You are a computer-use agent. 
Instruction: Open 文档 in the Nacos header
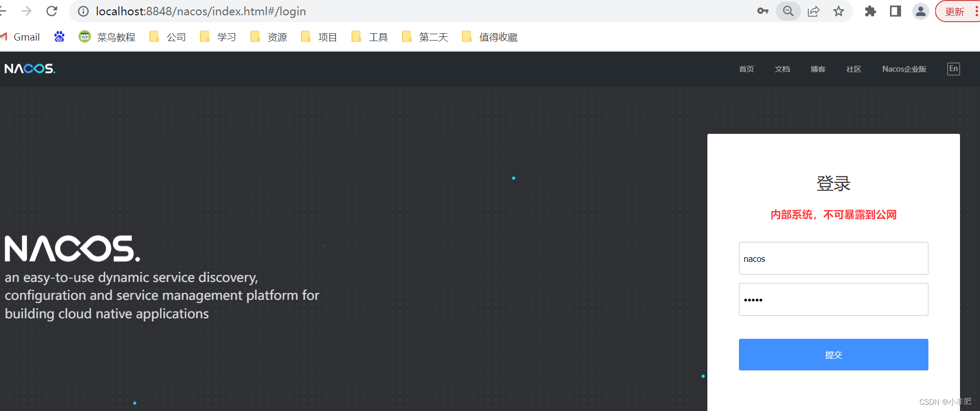pos(782,69)
